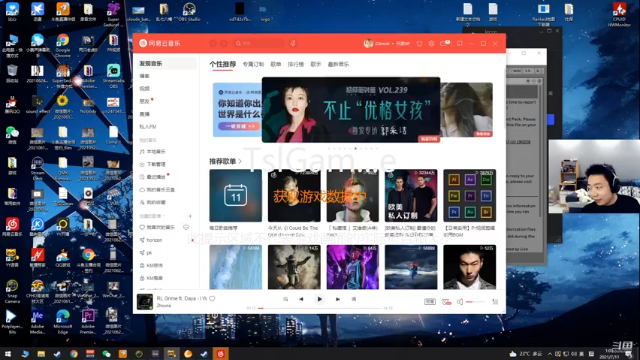Open the daily recommendation calendar cover showing 11
The image size is (640, 360).
(x=236, y=196)
